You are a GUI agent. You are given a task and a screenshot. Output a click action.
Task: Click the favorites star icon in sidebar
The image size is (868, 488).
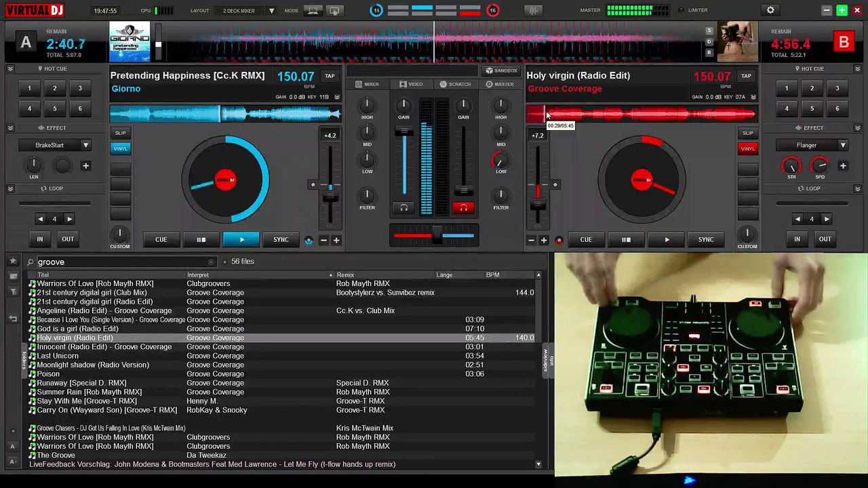point(13,262)
